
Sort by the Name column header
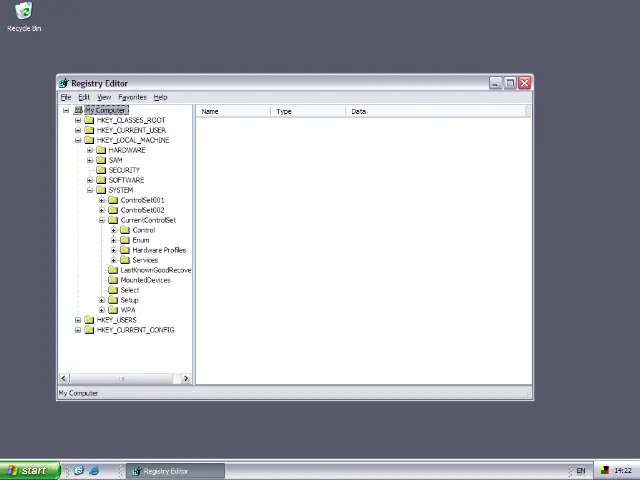(x=233, y=111)
